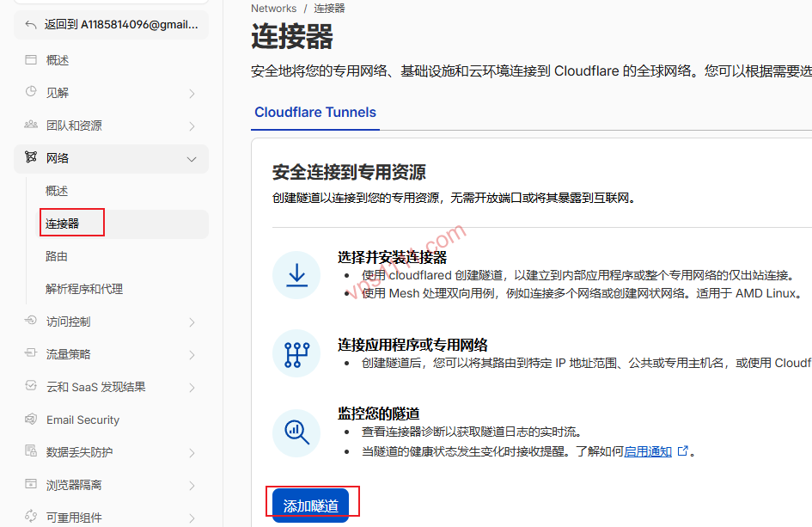Viewport: 812px width, 527px height.
Task: Expand the 可重用组件 chevron
Action: pos(192,518)
